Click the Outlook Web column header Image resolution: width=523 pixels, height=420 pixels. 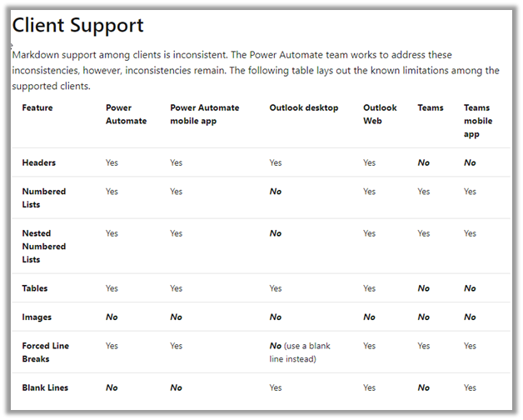380,114
